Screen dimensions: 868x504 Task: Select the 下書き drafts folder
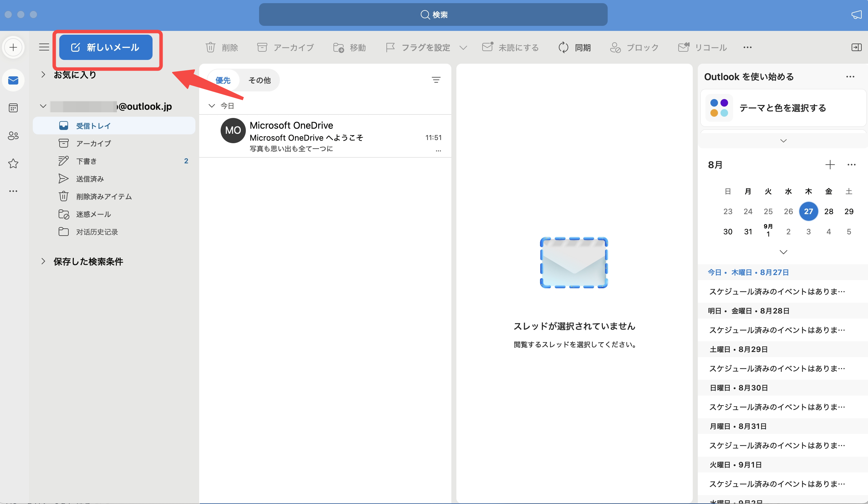[x=114, y=161]
